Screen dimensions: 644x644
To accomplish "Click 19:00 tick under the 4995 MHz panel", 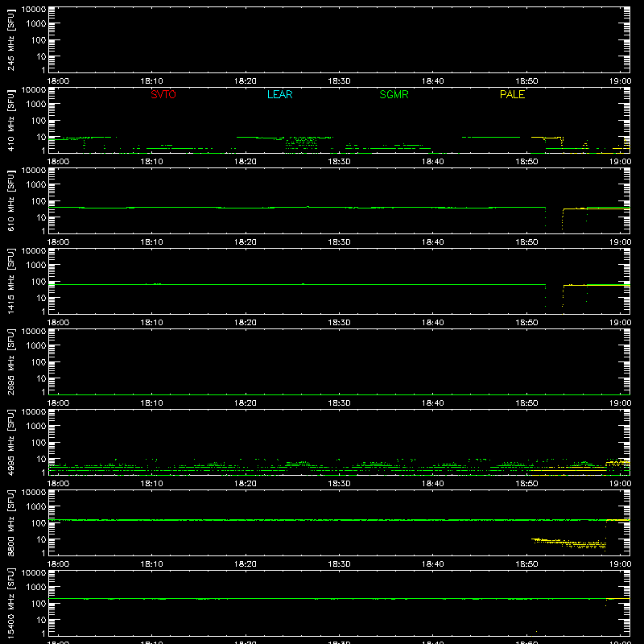I will (x=620, y=484).
